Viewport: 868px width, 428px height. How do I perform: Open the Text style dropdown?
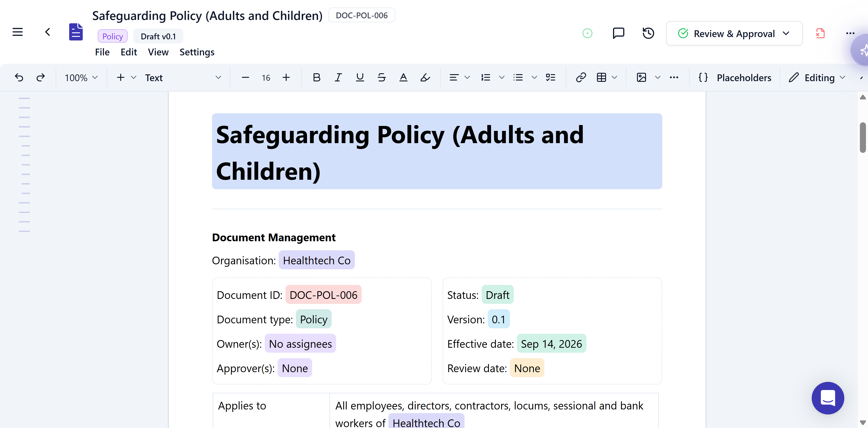pyautogui.click(x=183, y=78)
